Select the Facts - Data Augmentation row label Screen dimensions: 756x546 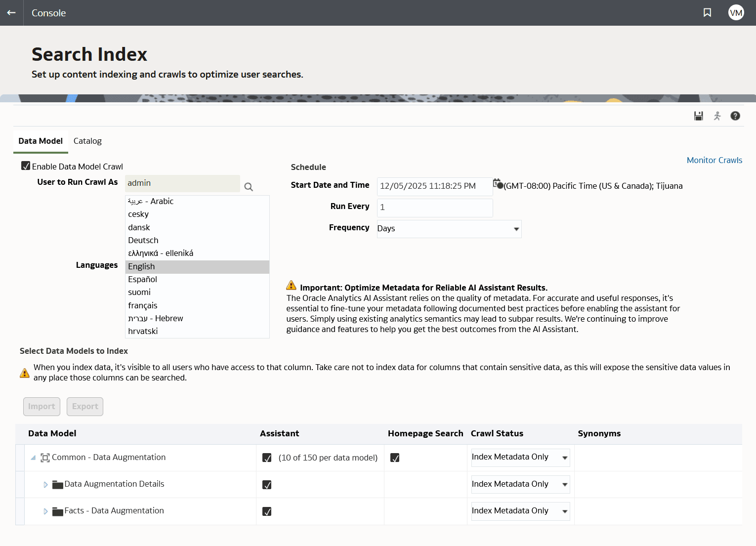pyautogui.click(x=114, y=511)
